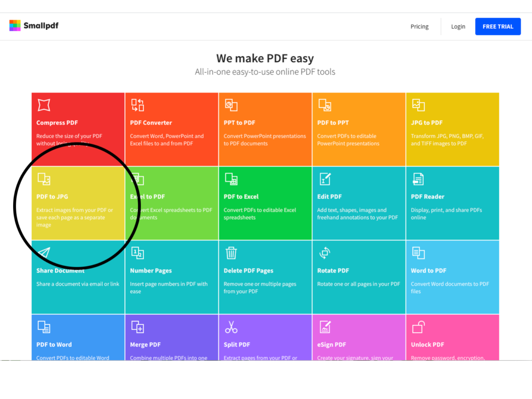Viewport: 532px width, 399px height.
Task: Select the eSign PDF title
Action: click(x=331, y=345)
